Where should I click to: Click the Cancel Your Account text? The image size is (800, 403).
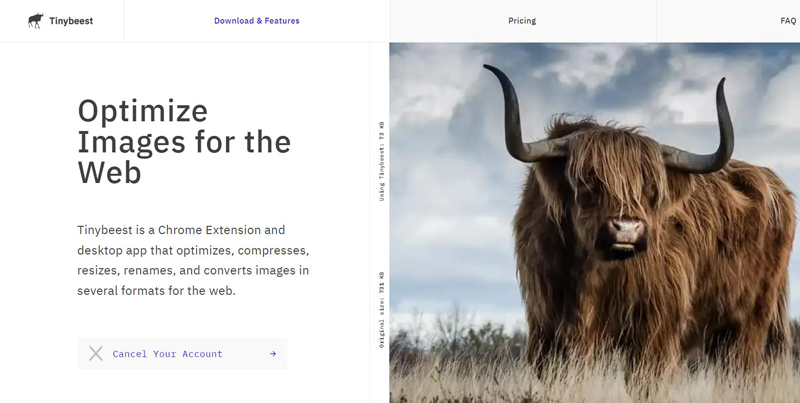(167, 354)
